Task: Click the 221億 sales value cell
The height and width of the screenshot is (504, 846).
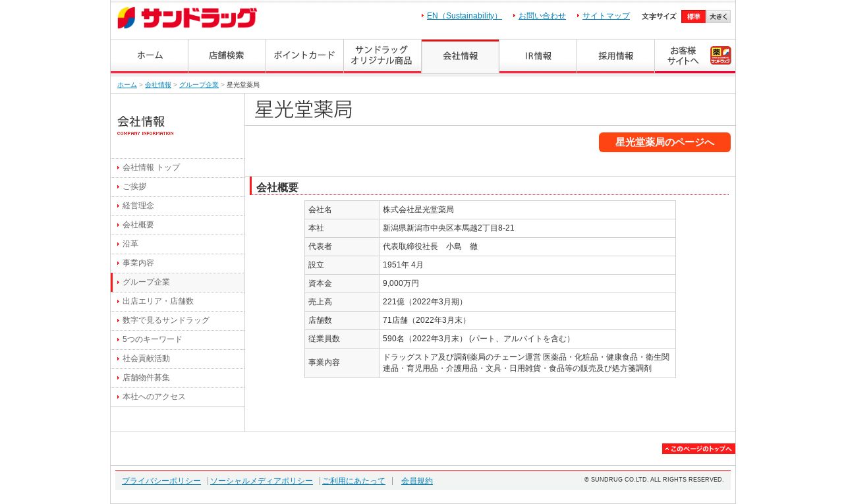Action: pyautogui.click(x=527, y=302)
